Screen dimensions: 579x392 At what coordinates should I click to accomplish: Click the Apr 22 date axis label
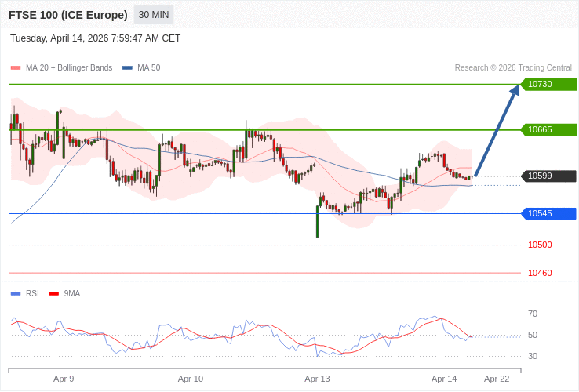tap(497, 379)
